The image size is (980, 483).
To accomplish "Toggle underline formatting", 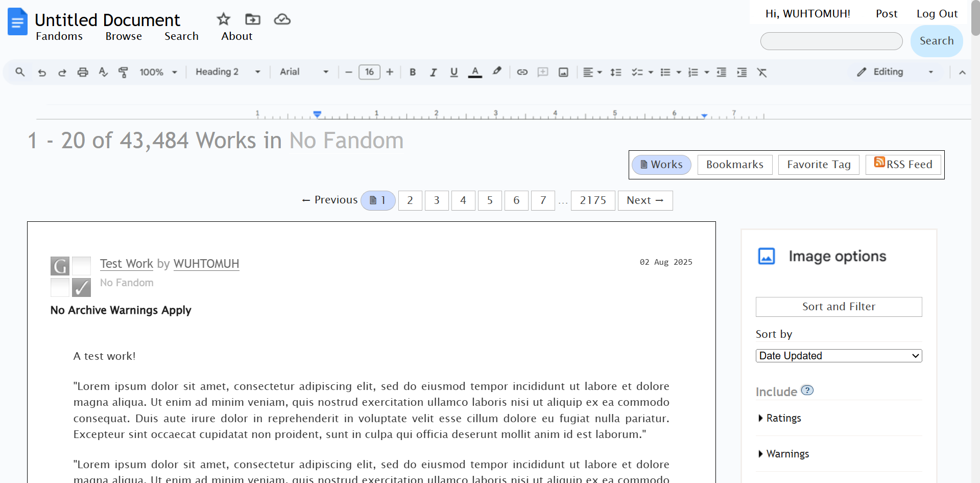I will click(x=454, y=72).
